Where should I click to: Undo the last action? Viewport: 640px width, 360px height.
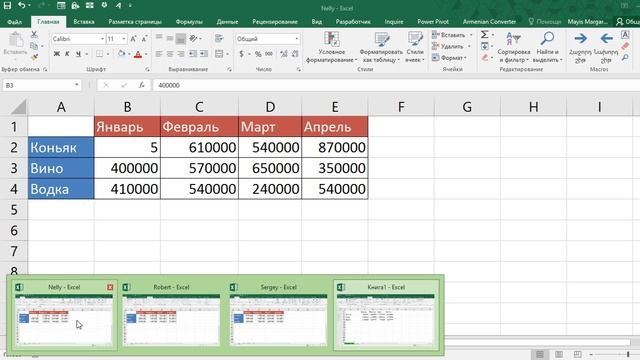pyautogui.click(x=22, y=5)
